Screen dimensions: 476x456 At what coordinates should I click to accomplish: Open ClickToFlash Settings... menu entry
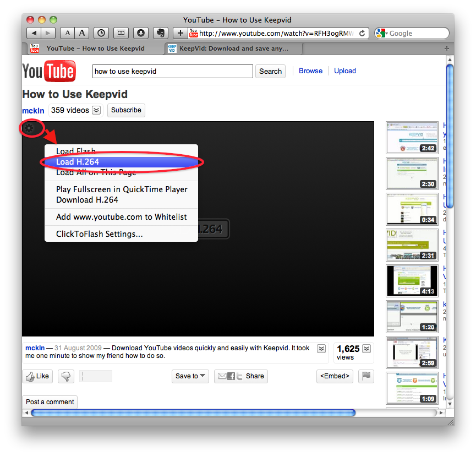(121, 234)
